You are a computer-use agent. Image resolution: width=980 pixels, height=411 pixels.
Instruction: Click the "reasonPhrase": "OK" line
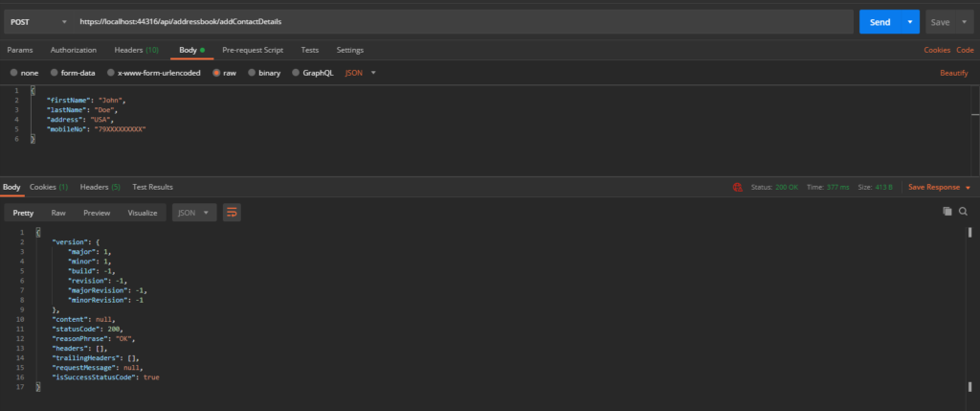click(x=94, y=338)
